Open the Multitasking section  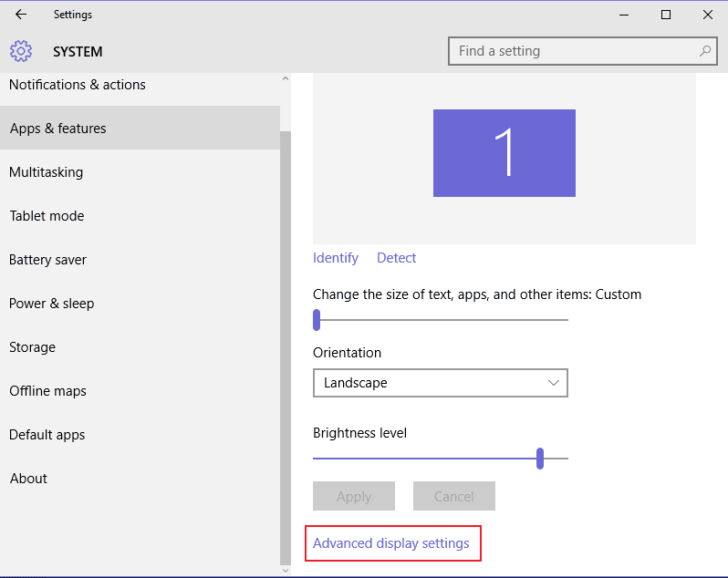tap(140, 172)
